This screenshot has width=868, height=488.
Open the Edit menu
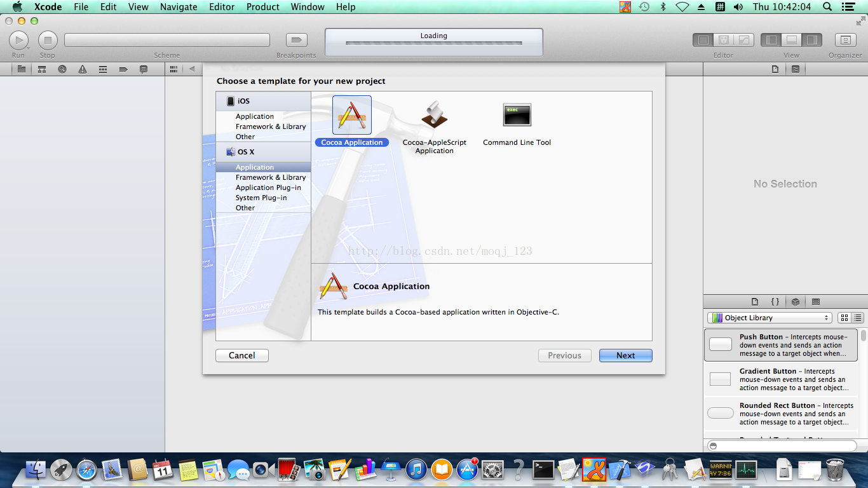tap(109, 6)
